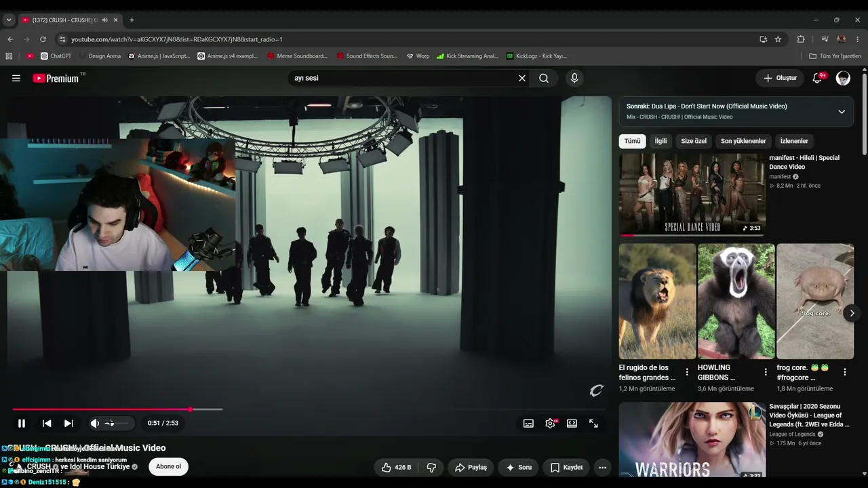Reload the YouTube page
868x488 pixels.
[43, 39]
